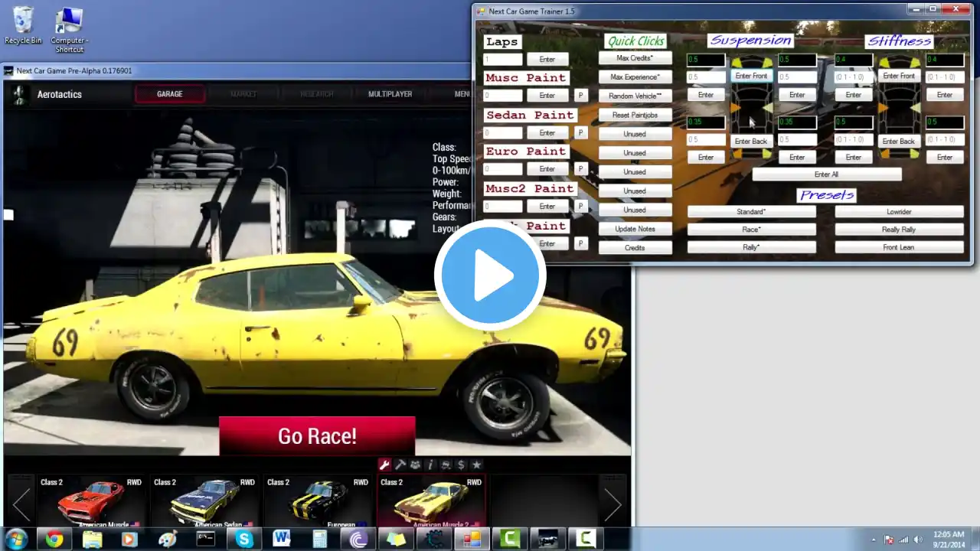Image resolution: width=980 pixels, height=551 pixels.
Task: Click the star icon above car list
Action: click(x=476, y=465)
